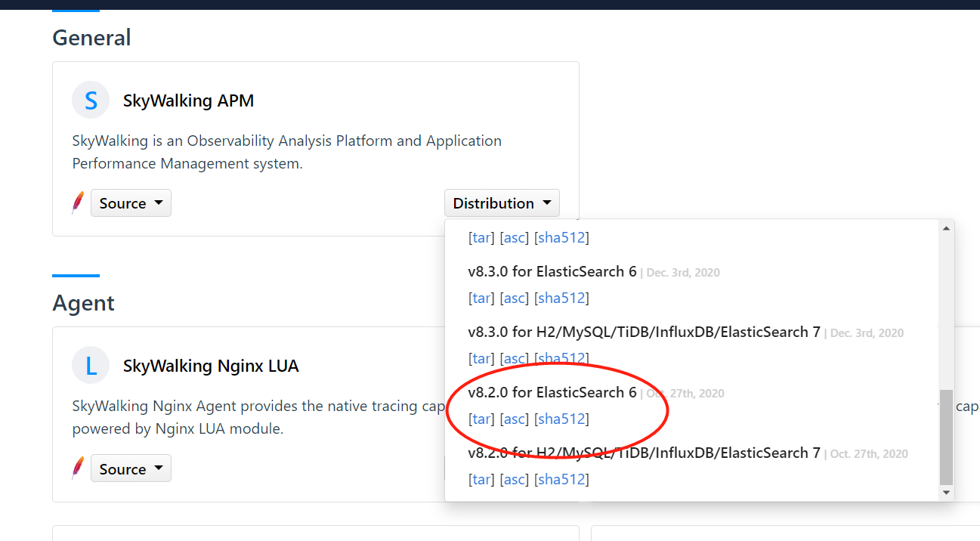Open asc link for v8.3.0 for ElasticSearch 6

pos(515,298)
